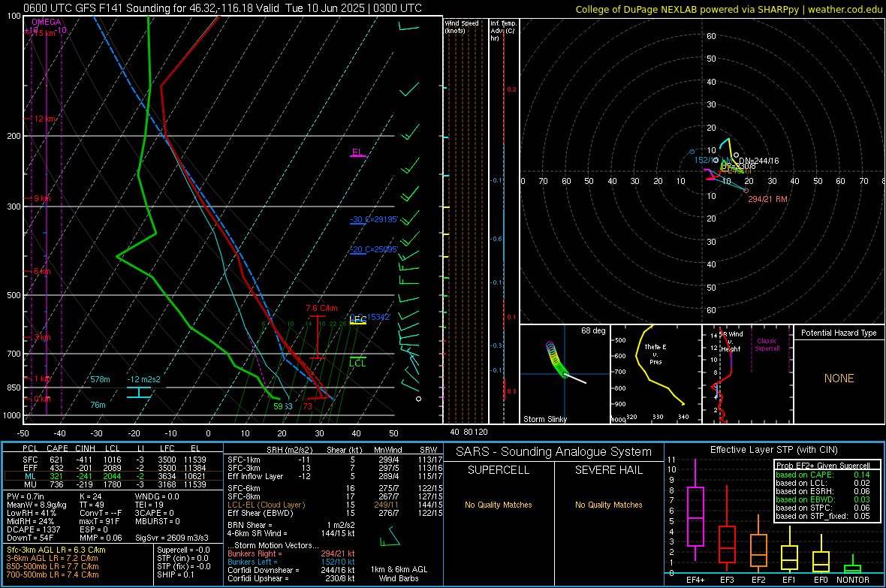886x588 pixels.
Task: Click the Potential Hazard Type header
Action: click(839, 333)
